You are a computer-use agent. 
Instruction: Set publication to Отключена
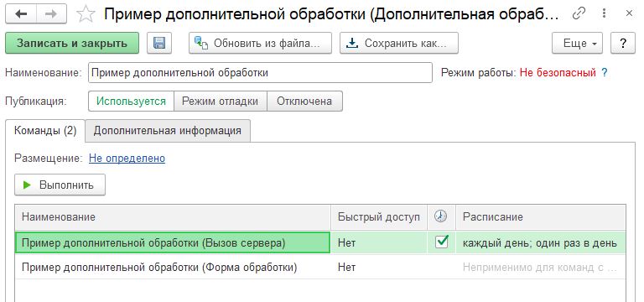[304, 101]
